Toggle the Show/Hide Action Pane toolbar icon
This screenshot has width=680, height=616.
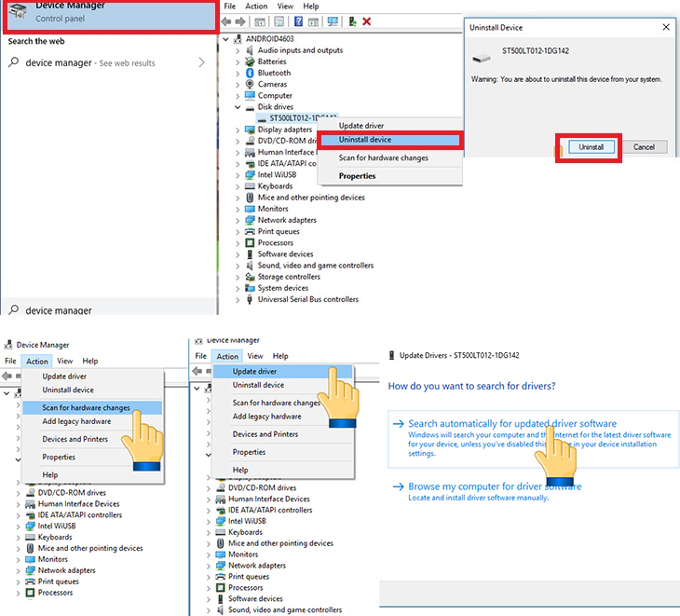(313, 21)
